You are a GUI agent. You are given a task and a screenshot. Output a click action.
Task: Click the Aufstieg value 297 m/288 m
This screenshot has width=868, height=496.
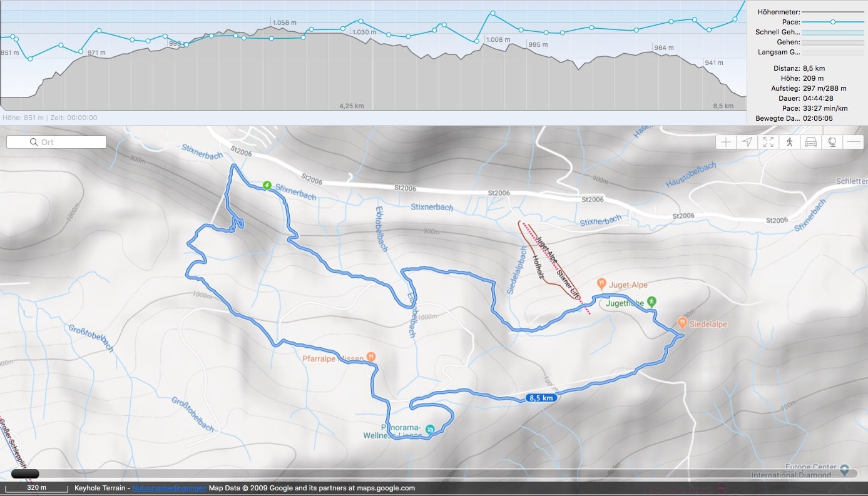tap(824, 88)
